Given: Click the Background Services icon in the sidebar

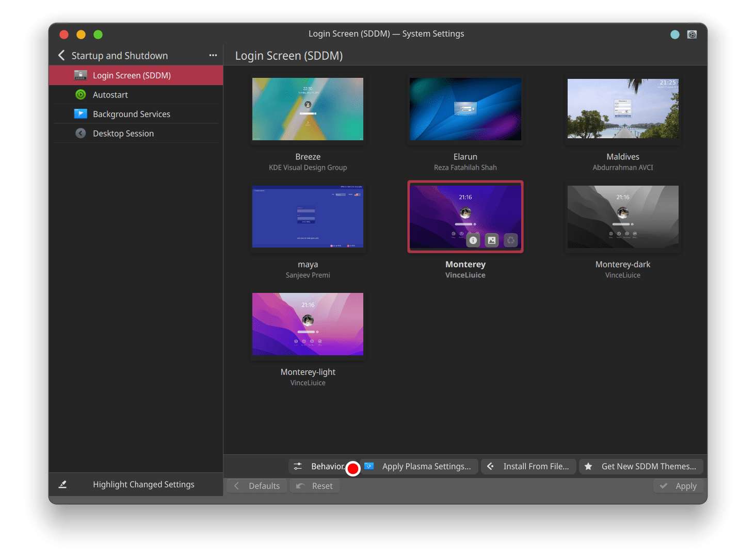Looking at the screenshot, I should tap(81, 113).
